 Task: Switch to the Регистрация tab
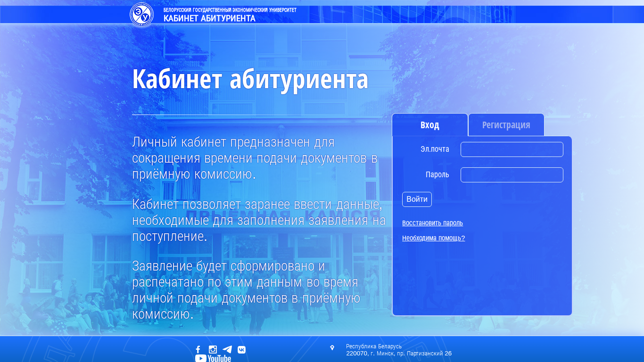pyautogui.click(x=506, y=125)
